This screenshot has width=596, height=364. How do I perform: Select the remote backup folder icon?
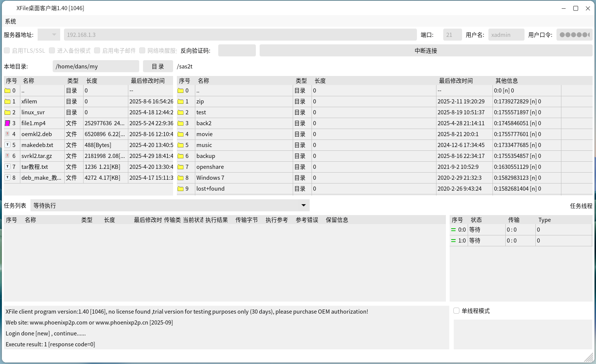[181, 156]
